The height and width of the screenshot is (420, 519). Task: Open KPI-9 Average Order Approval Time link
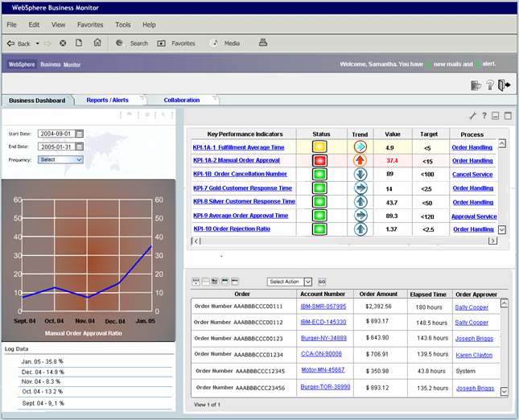[241, 216]
